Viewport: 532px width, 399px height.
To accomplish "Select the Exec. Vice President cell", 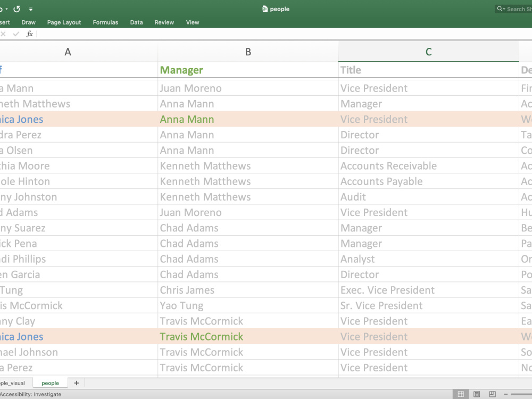I will coord(428,290).
